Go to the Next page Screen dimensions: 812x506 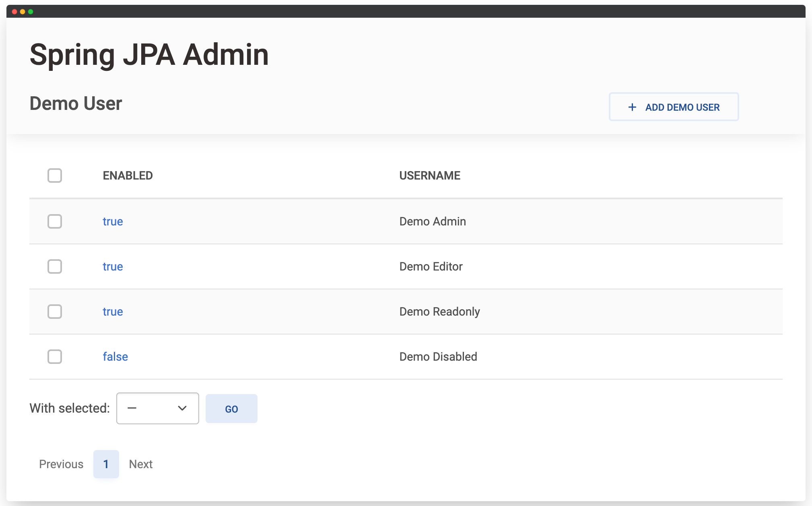(x=141, y=464)
